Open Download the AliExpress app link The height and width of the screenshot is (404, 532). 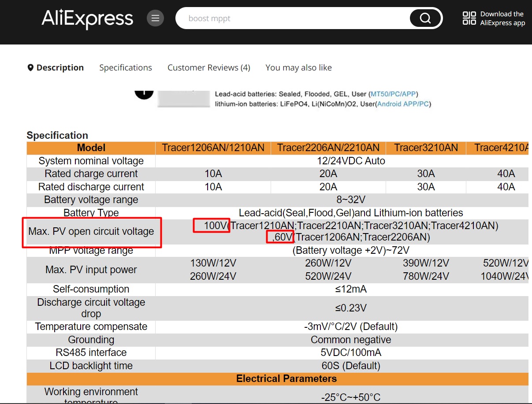click(502, 19)
